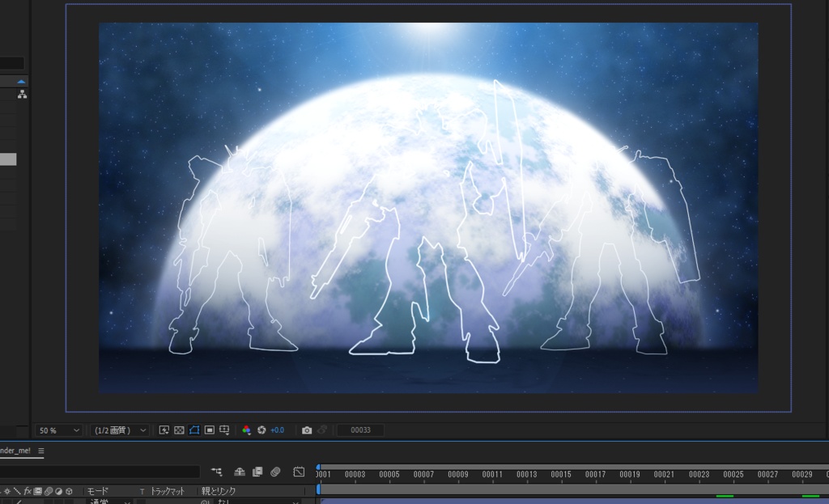Image resolution: width=829 pixels, height=504 pixels.
Task: Click the moon composition preview image
Action: coord(428,208)
